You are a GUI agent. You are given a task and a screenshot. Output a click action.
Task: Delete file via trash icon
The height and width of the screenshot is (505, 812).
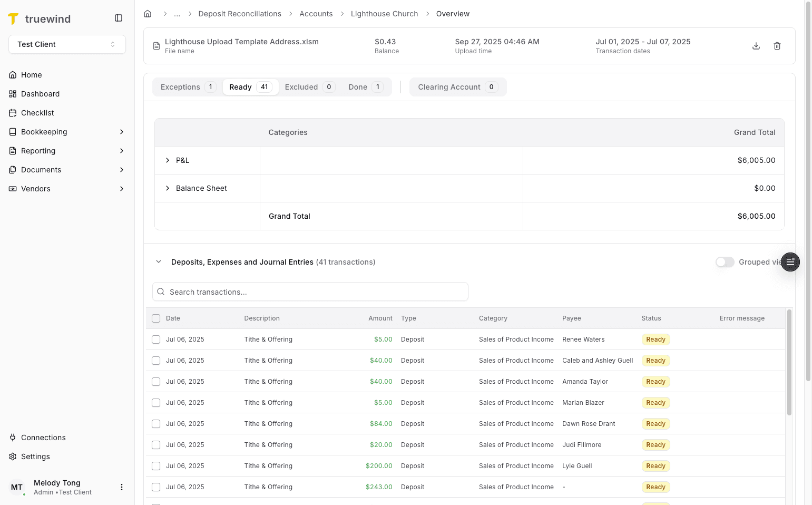pyautogui.click(x=777, y=46)
